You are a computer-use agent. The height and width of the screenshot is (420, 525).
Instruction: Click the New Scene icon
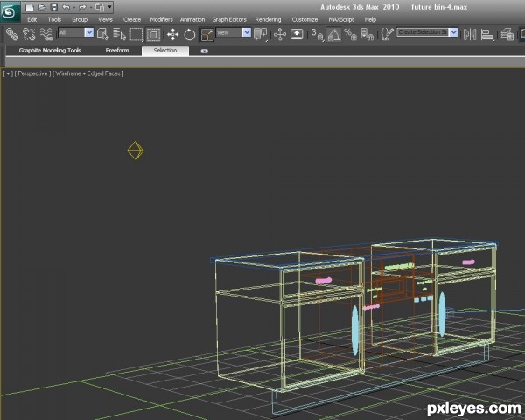tap(30, 7)
